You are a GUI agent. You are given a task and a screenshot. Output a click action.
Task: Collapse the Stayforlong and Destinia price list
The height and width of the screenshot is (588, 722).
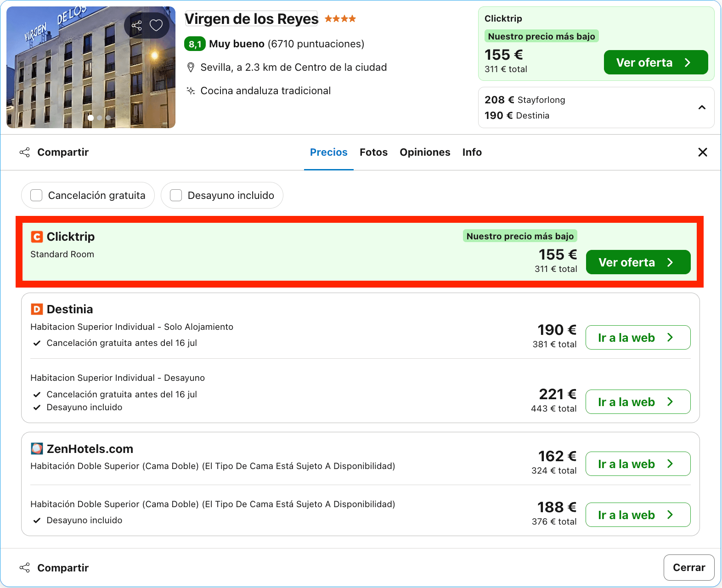point(702,107)
